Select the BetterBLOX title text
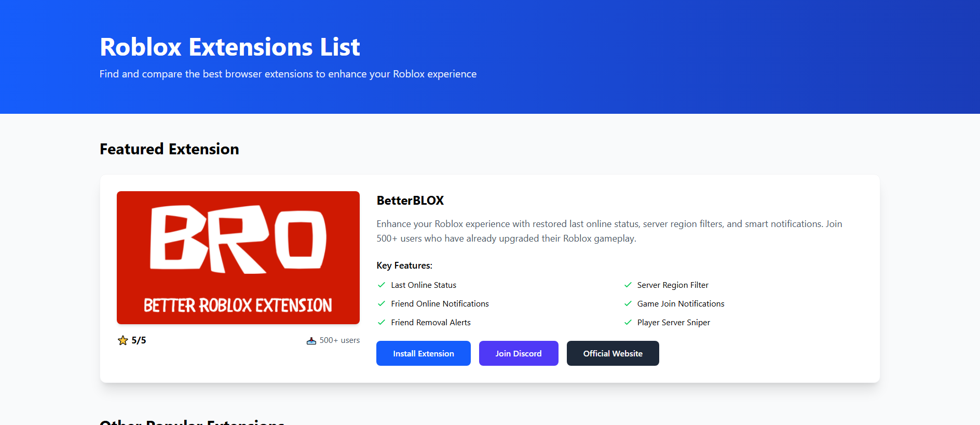This screenshot has height=425, width=980. point(410,201)
